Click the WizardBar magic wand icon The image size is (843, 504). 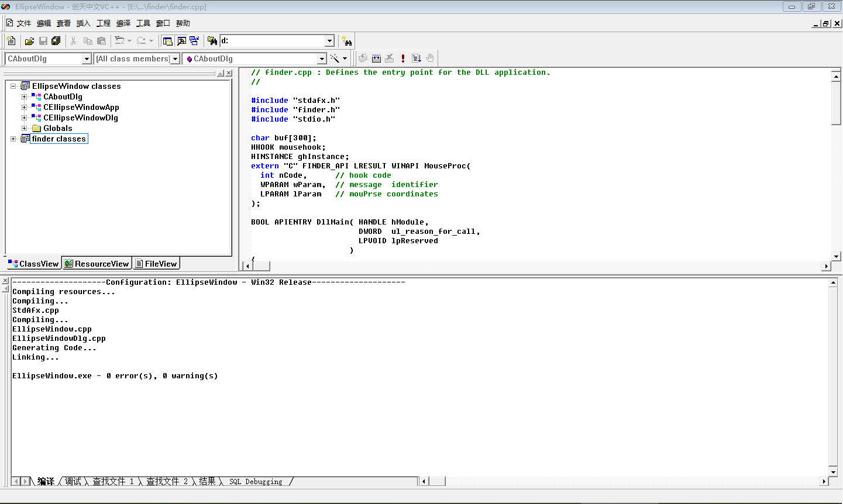click(x=335, y=58)
